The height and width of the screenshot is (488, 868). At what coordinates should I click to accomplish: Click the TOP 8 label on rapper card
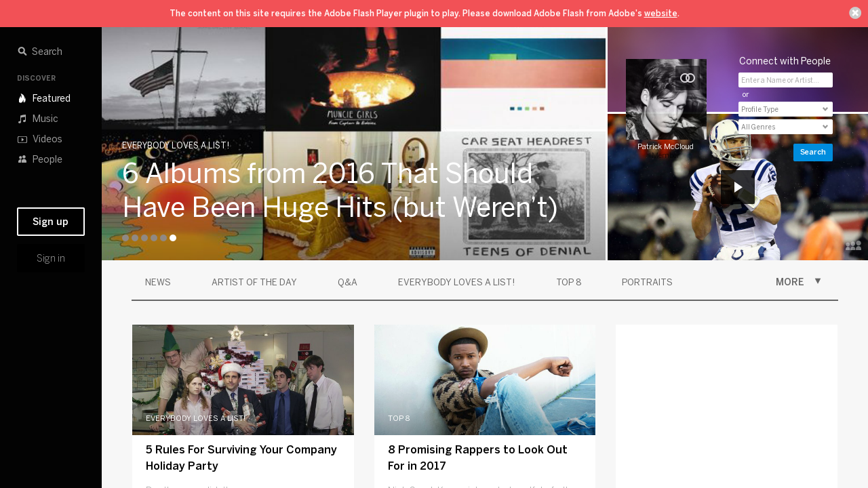pyautogui.click(x=399, y=418)
